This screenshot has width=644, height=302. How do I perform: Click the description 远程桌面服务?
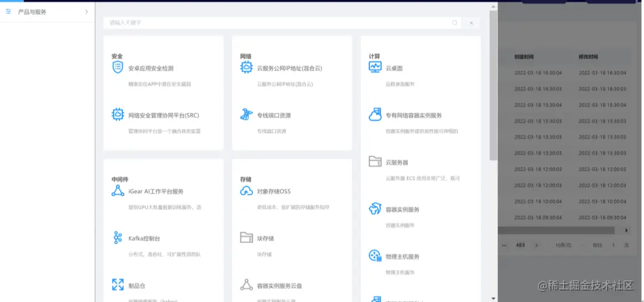(x=400, y=84)
